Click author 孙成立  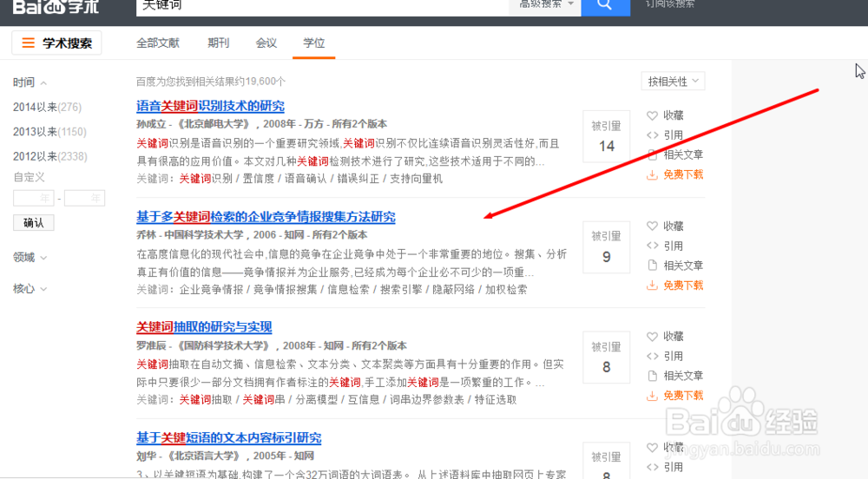click(151, 124)
